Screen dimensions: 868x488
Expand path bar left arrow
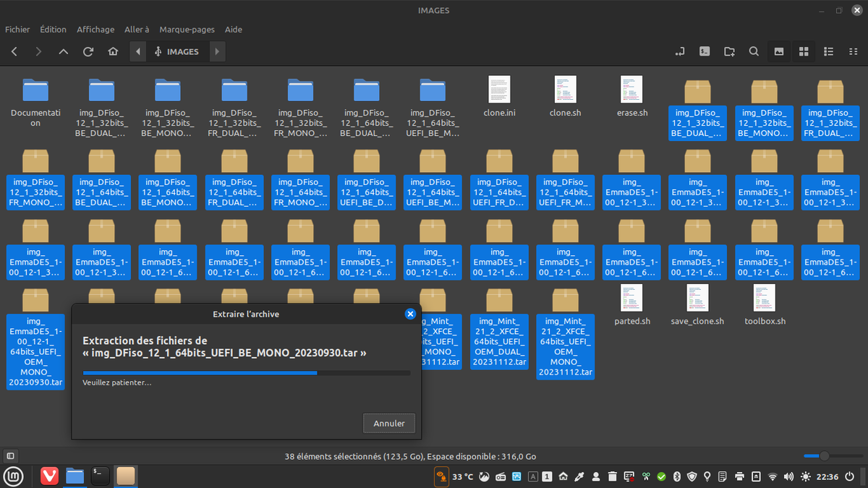pos(137,51)
